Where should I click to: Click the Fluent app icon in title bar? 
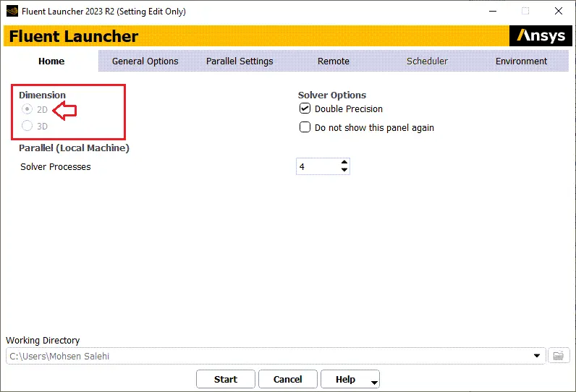[x=12, y=11]
